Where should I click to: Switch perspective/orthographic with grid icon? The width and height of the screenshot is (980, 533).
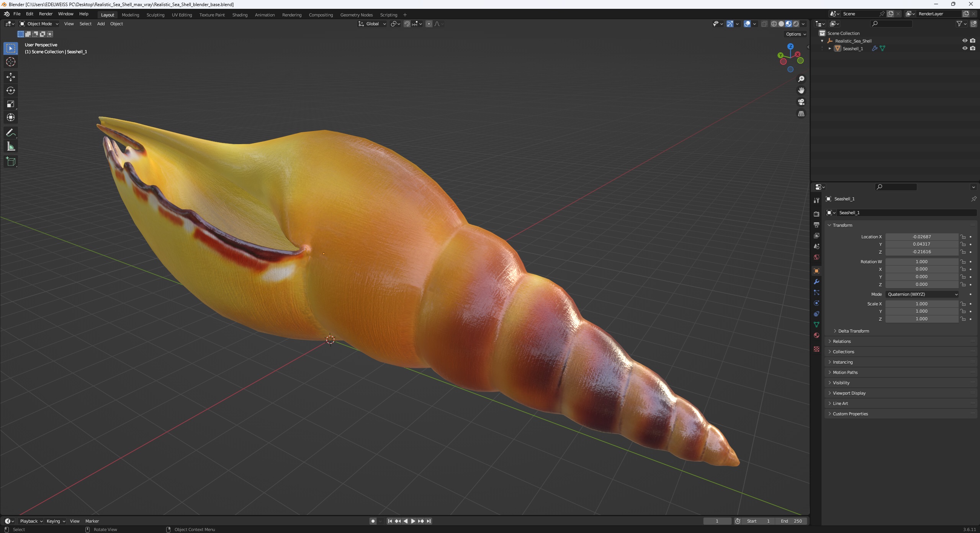pyautogui.click(x=801, y=114)
